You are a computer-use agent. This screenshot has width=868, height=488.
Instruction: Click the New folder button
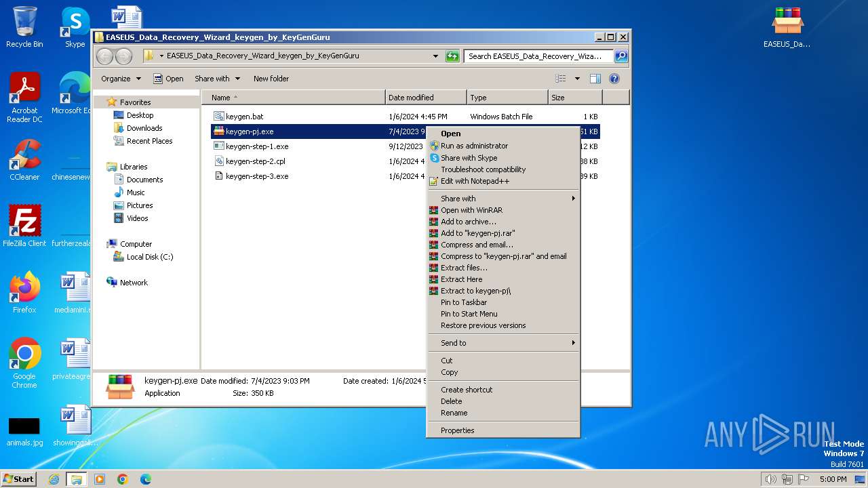(x=271, y=79)
